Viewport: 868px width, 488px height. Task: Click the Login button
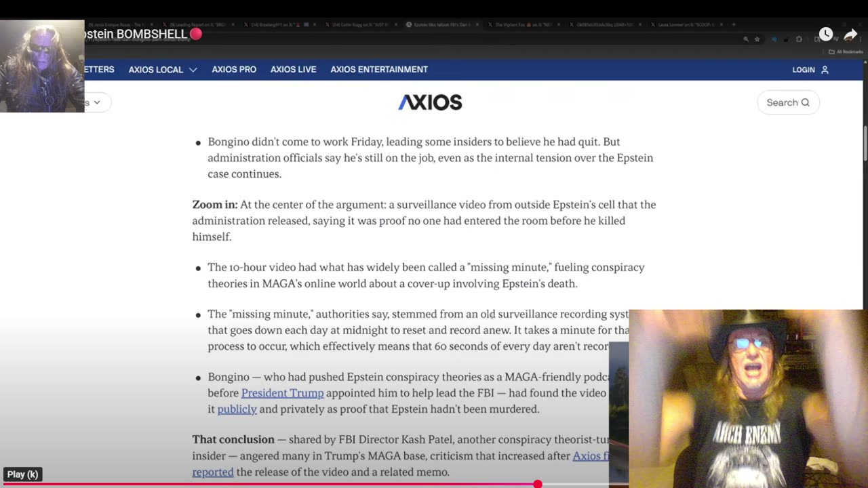tap(810, 70)
